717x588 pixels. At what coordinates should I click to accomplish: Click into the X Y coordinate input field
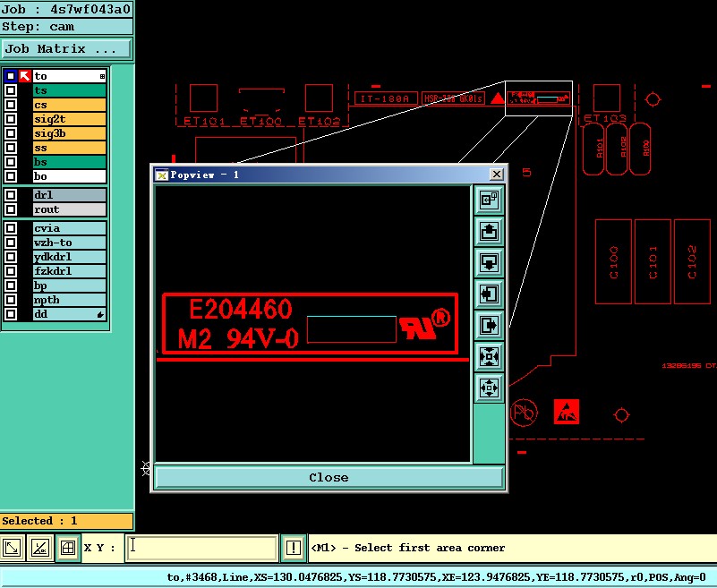201,548
